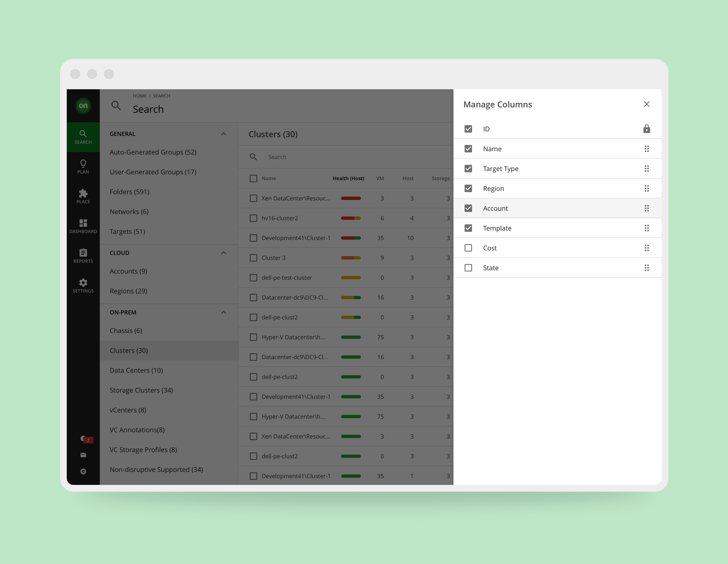Sort by Name column header
Viewport: 728px width, 564px height.
tap(269, 179)
